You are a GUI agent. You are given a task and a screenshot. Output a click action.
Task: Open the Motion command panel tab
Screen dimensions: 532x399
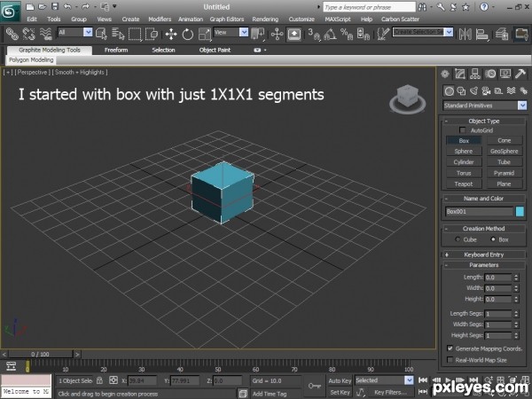coord(490,74)
